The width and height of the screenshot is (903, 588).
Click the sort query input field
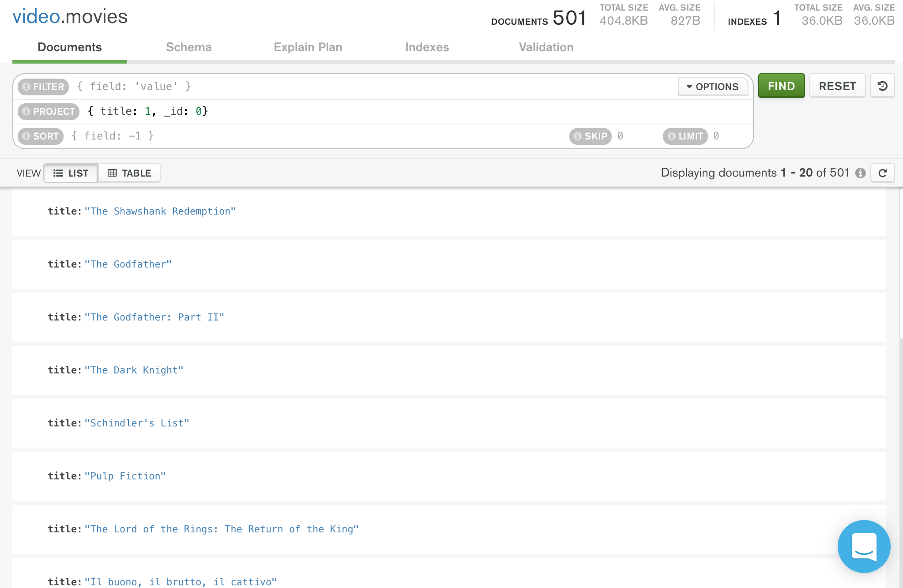(x=316, y=136)
